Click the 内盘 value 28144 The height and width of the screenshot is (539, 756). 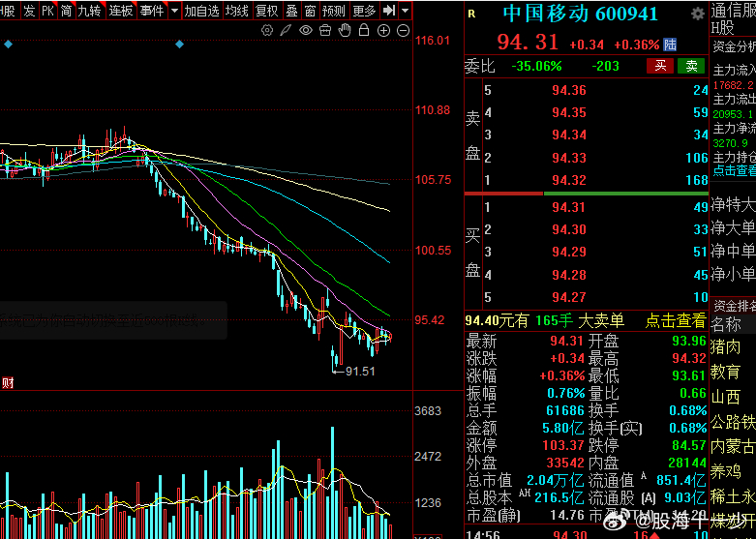coord(687,463)
